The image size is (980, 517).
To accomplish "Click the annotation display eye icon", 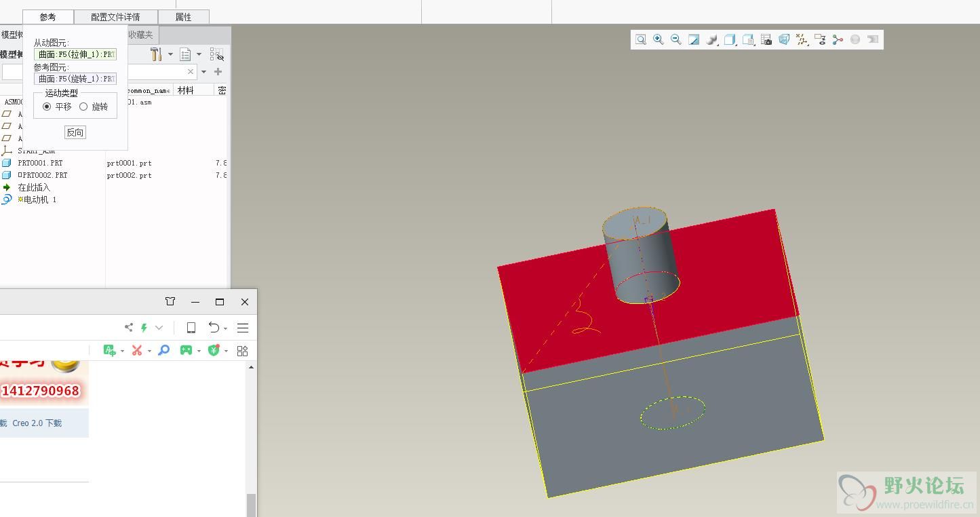I will tap(820, 40).
